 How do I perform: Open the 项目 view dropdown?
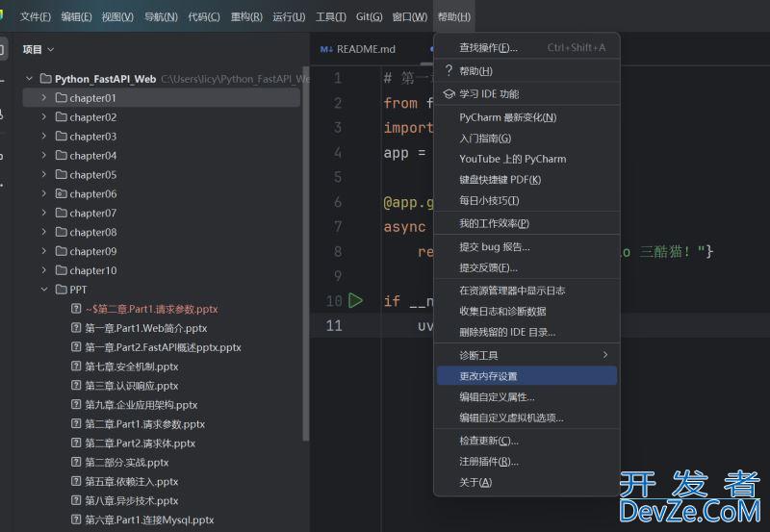pos(38,49)
